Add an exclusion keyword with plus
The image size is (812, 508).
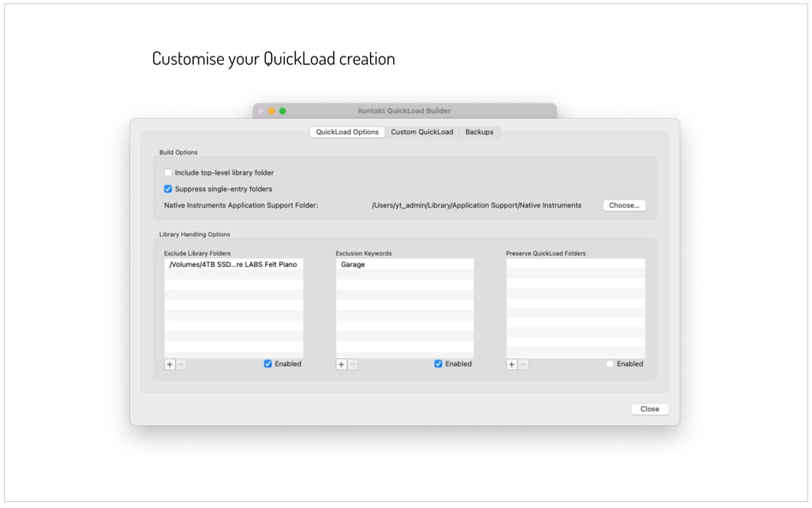pyautogui.click(x=341, y=364)
